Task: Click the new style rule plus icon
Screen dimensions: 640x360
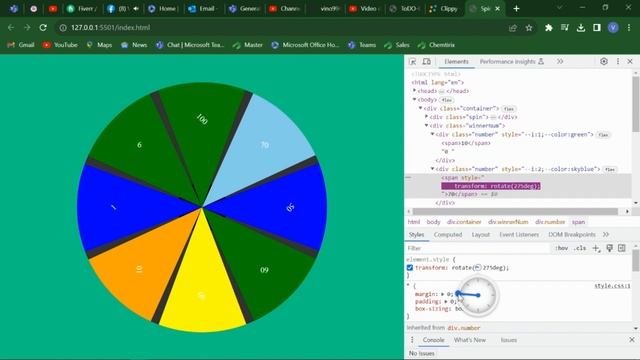Action: [596, 248]
